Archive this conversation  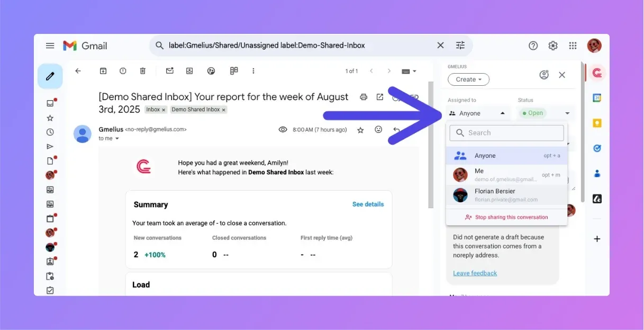[103, 71]
